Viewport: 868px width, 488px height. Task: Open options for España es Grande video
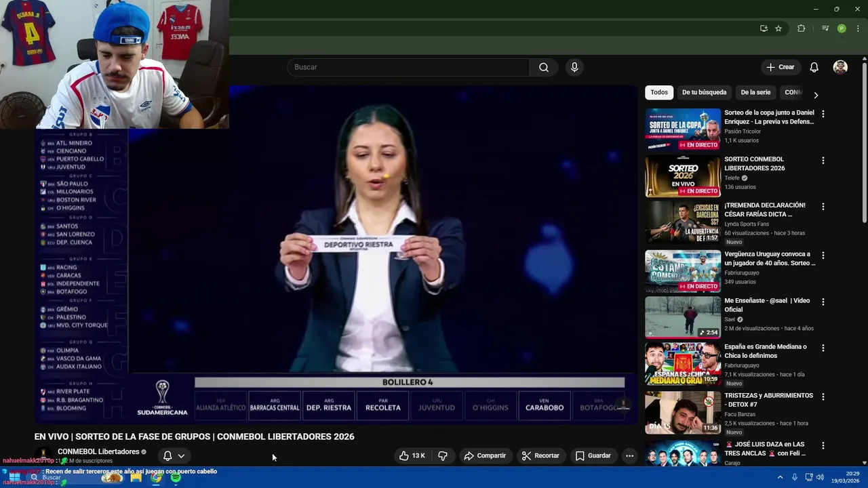(823, 348)
